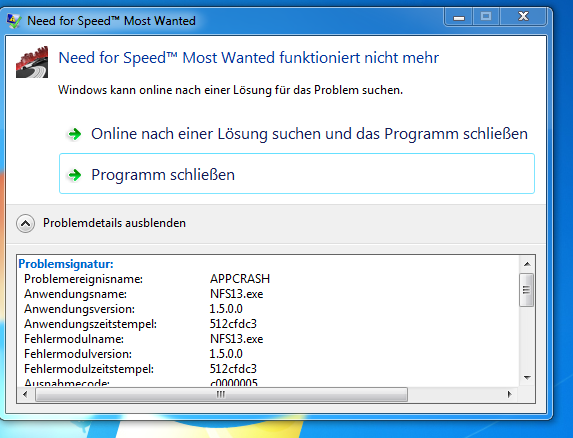Click vertical scrollbar up arrow in details
The height and width of the screenshot is (438, 573).
tap(527, 264)
